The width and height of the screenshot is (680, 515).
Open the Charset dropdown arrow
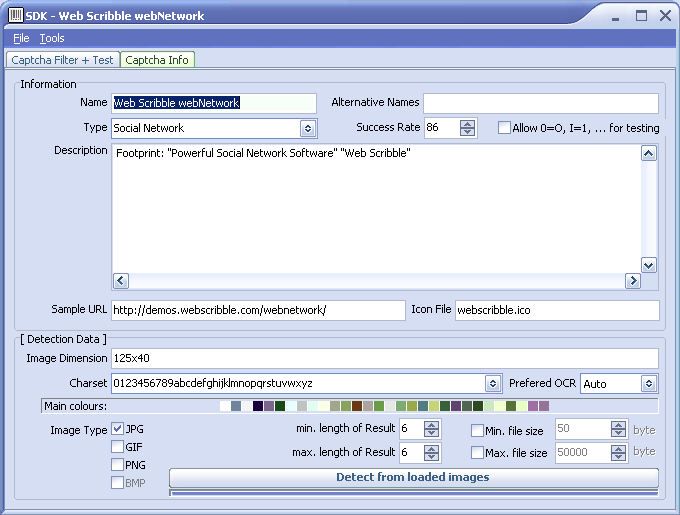tap(493, 383)
